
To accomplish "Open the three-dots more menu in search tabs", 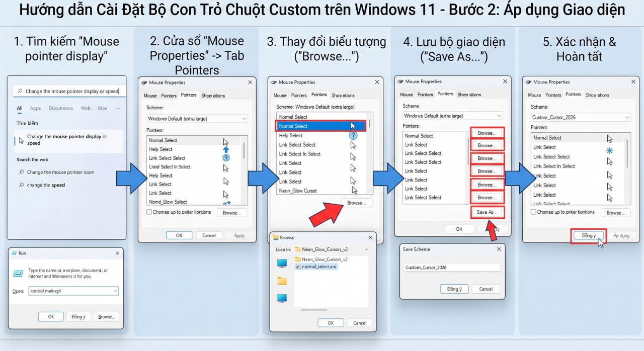I will 118,108.
